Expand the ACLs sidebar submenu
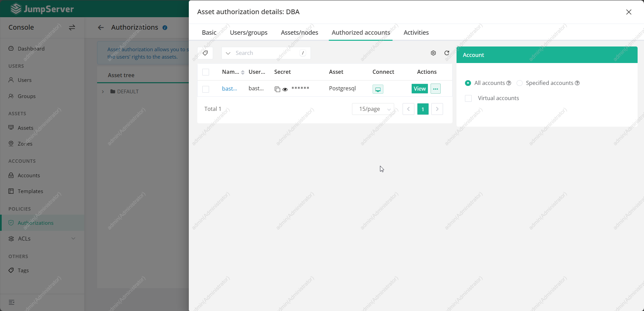This screenshot has height=311, width=644. click(x=73, y=239)
